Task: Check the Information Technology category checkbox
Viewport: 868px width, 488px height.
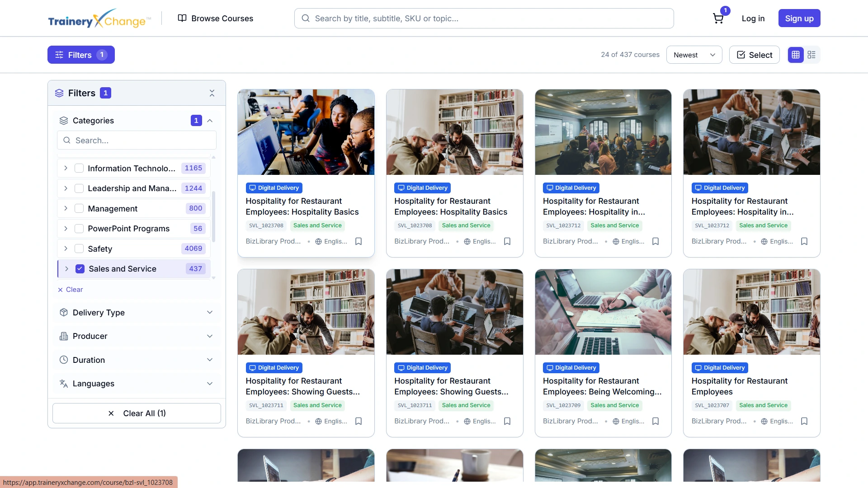Action: tap(79, 169)
